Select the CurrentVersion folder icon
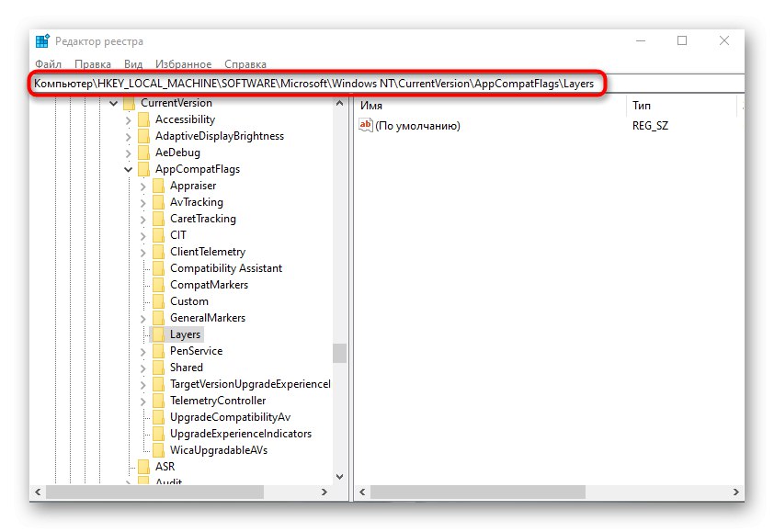774x532 pixels. (x=129, y=103)
